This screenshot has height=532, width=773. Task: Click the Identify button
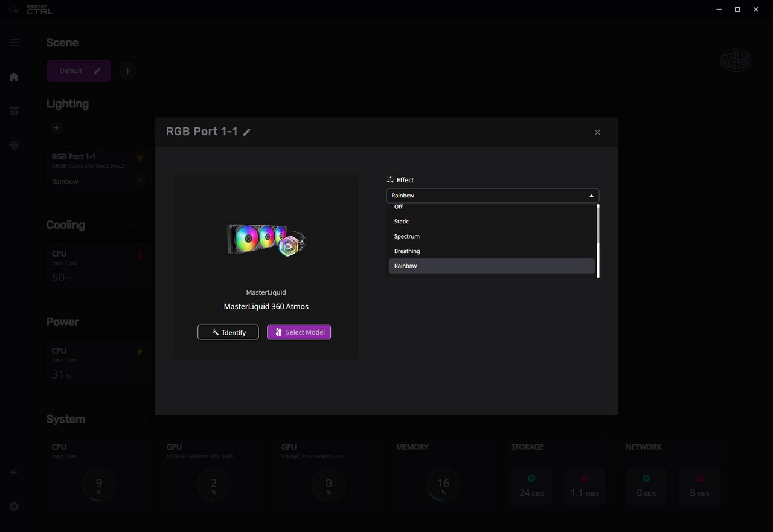point(228,332)
